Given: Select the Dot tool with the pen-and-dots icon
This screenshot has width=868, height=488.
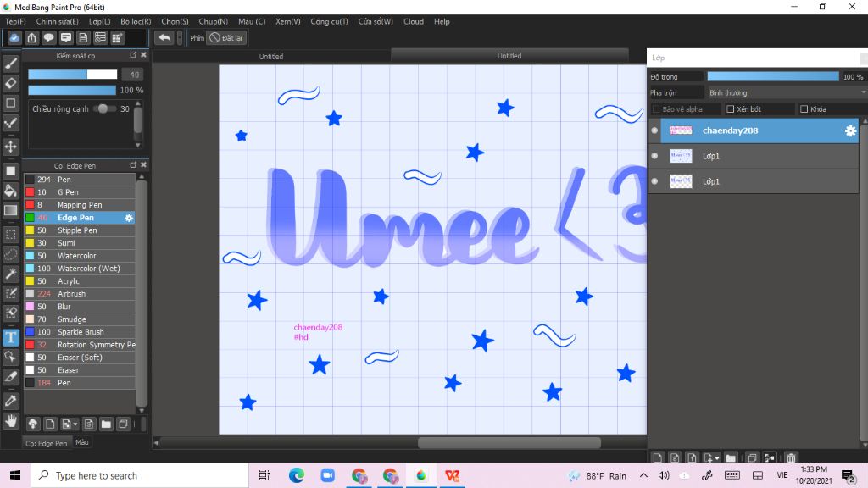Looking at the screenshot, I should 10,123.
